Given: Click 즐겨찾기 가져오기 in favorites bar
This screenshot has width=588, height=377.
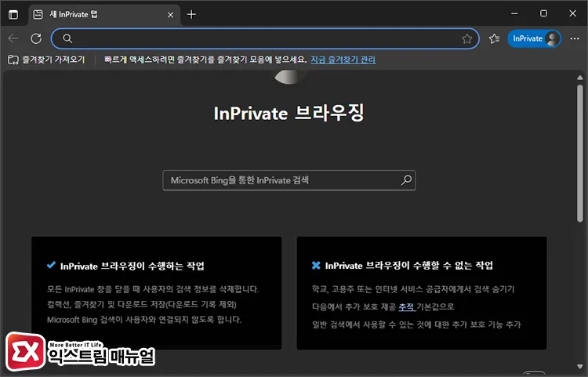Looking at the screenshot, I should 47,60.
